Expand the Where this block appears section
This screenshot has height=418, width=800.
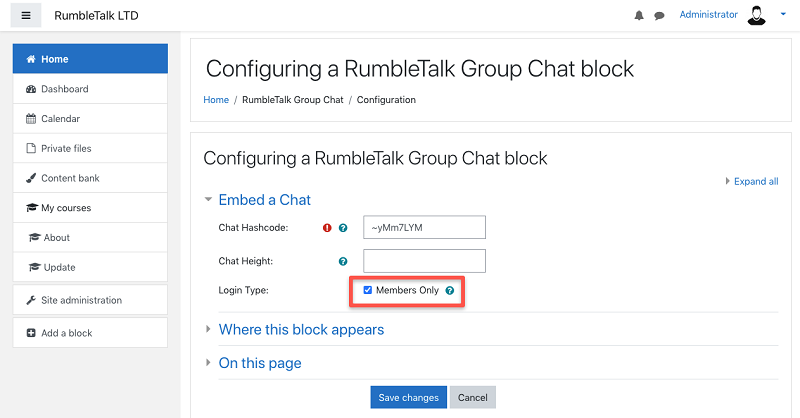pos(301,329)
